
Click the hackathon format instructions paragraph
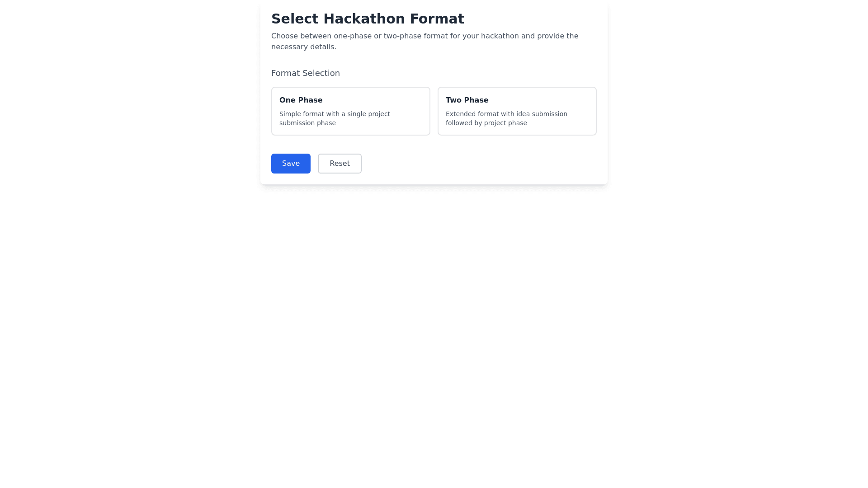[425, 41]
